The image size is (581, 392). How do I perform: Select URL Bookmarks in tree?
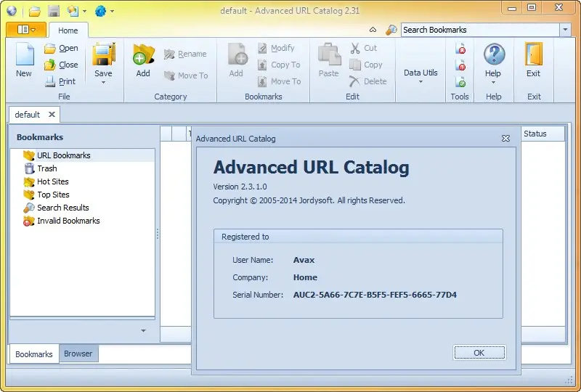click(x=64, y=155)
